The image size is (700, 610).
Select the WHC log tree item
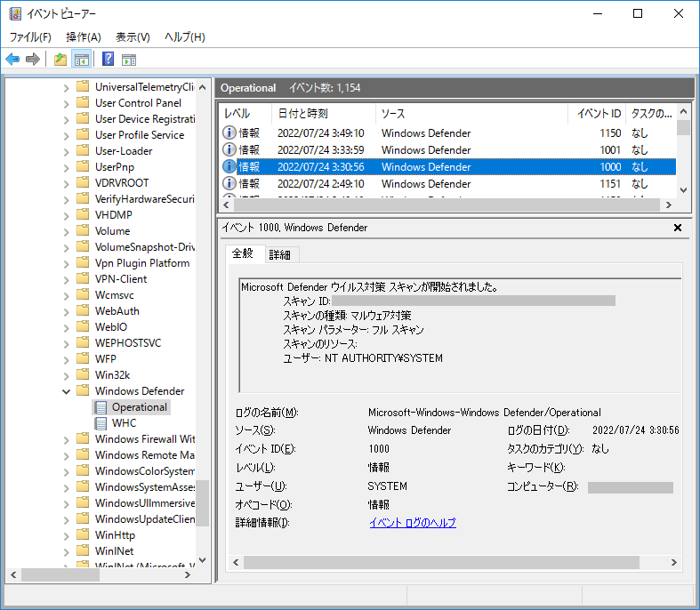click(125, 423)
